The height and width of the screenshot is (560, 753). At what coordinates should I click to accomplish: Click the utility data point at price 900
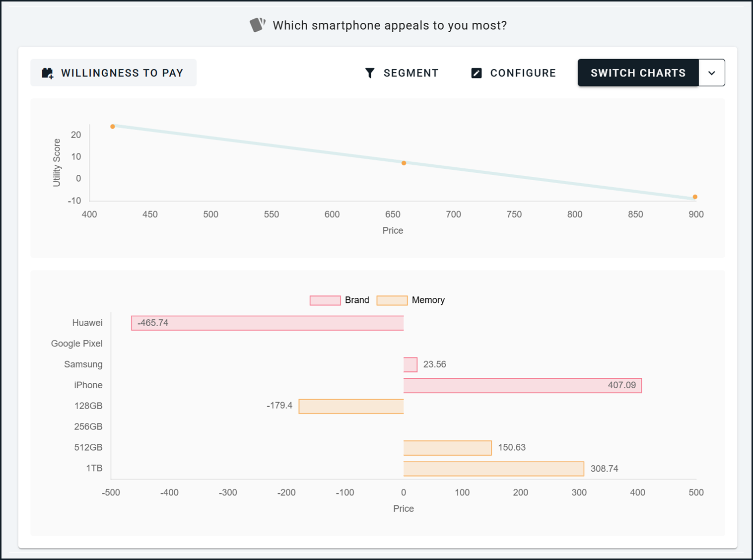tap(695, 197)
